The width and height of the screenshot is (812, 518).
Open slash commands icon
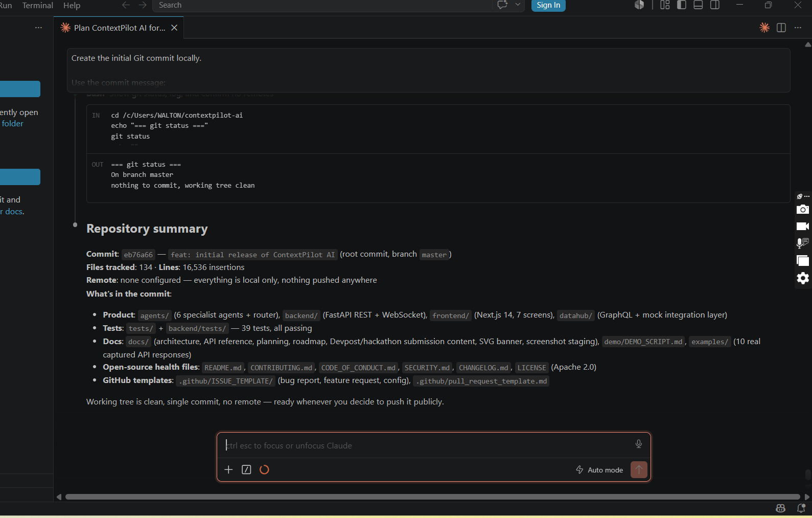click(x=246, y=469)
